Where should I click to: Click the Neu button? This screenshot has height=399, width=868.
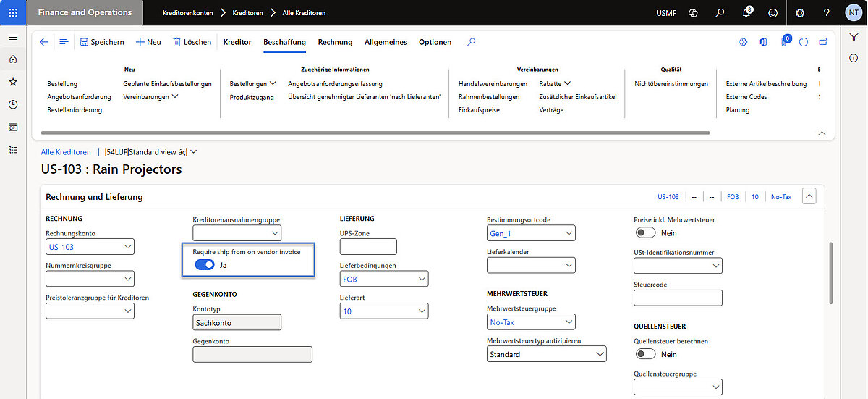(148, 42)
